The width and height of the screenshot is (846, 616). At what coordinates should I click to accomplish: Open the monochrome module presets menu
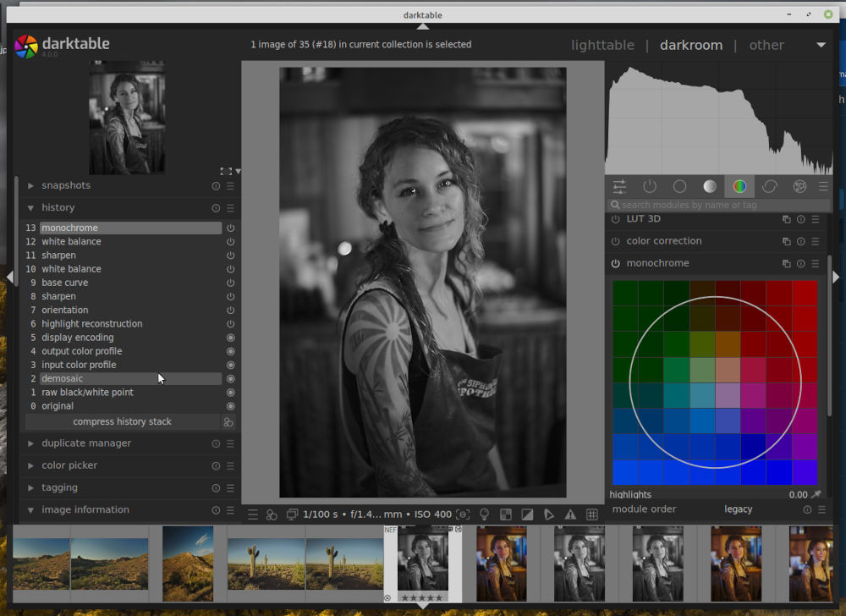point(816,264)
